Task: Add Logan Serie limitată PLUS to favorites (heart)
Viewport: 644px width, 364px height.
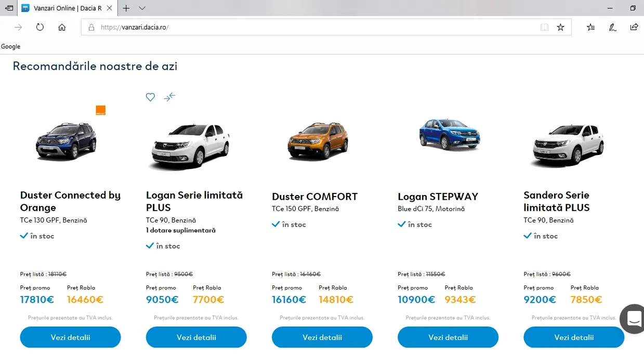Action: [x=150, y=97]
